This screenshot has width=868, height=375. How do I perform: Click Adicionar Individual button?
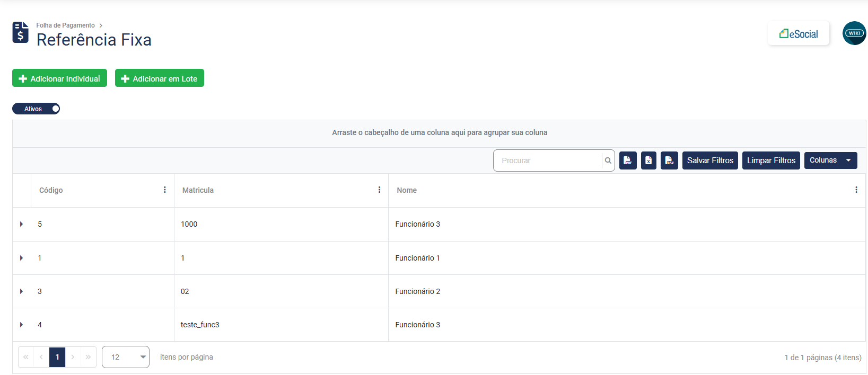[59, 78]
